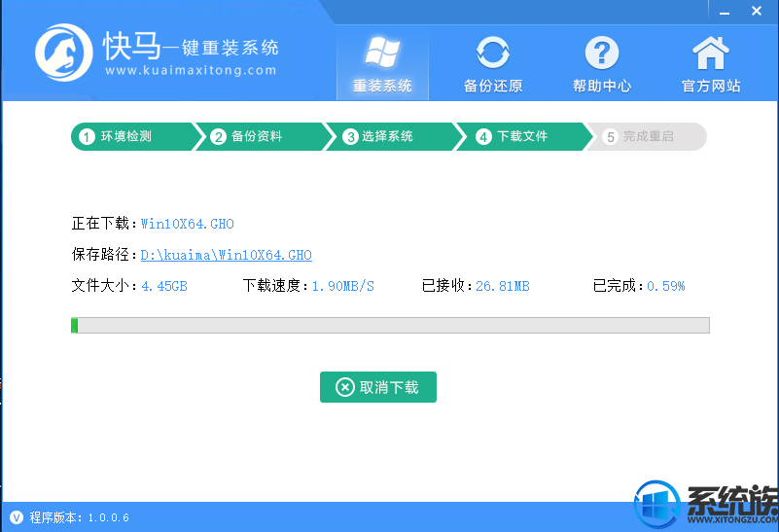Open the save path D:\kuaima\Win10X64.GHO link
Image resolution: width=779 pixels, height=532 pixels.
coord(226,255)
